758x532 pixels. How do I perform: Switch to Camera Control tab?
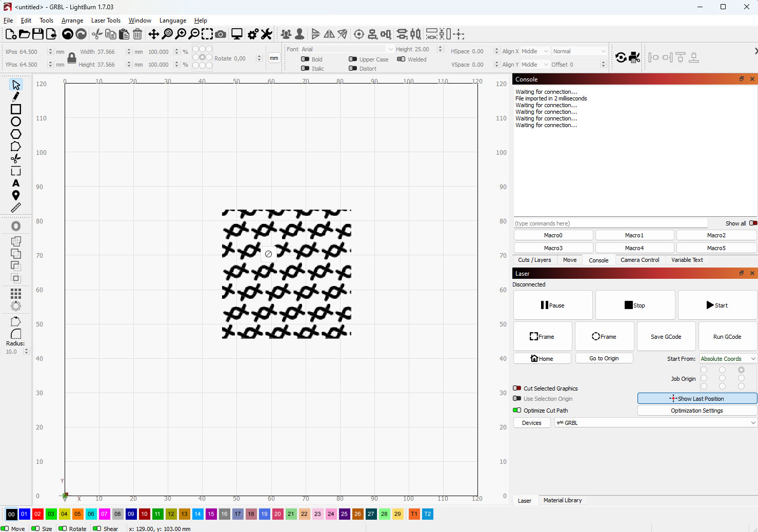(x=640, y=260)
